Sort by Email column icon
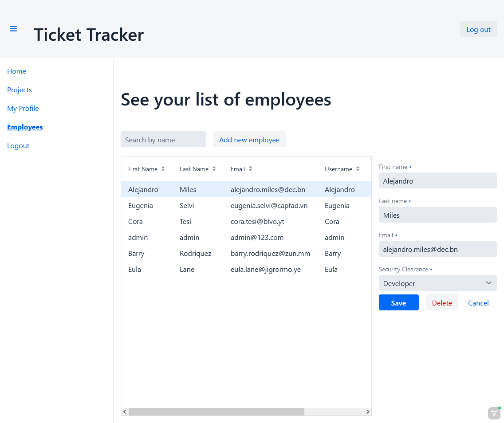504x423 pixels. pos(250,169)
